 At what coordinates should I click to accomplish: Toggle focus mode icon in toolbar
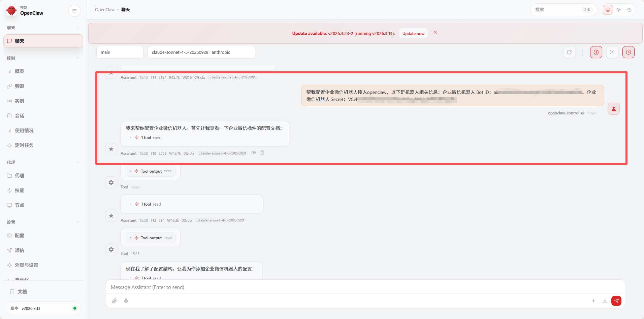tap(612, 52)
